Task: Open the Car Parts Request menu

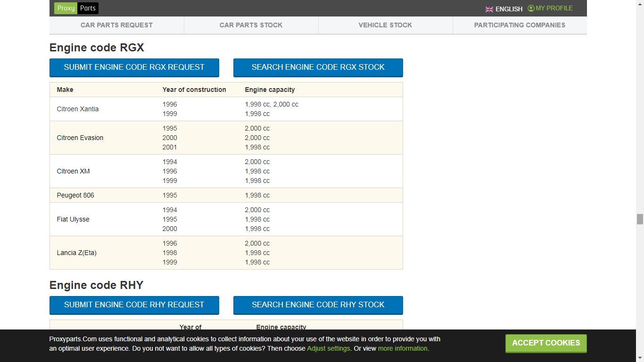Action: pos(116,25)
